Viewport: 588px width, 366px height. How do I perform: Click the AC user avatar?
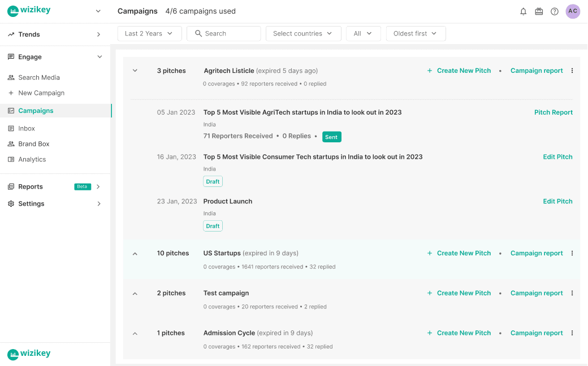(573, 11)
